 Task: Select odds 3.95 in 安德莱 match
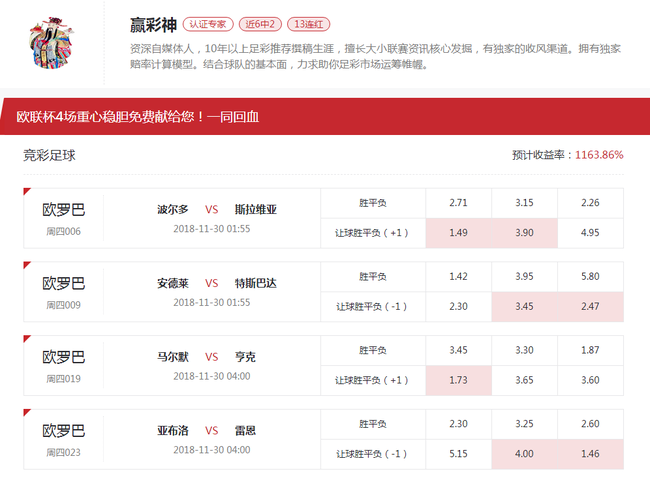(x=524, y=277)
